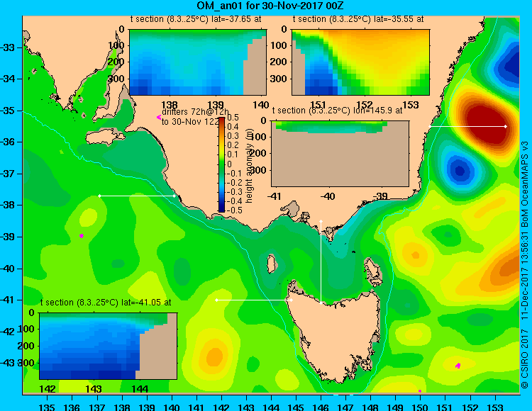Click the -40 tick label of the lon=145.9 inset

328,196
